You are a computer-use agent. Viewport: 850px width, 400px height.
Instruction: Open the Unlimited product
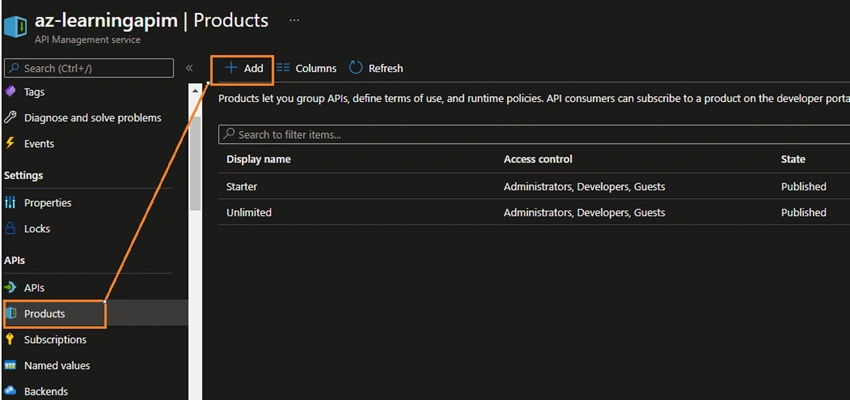click(249, 212)
